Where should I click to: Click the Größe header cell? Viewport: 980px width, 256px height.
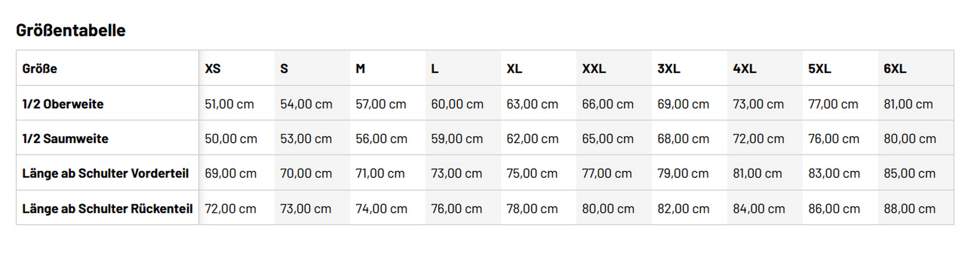[x=40, y=68]
